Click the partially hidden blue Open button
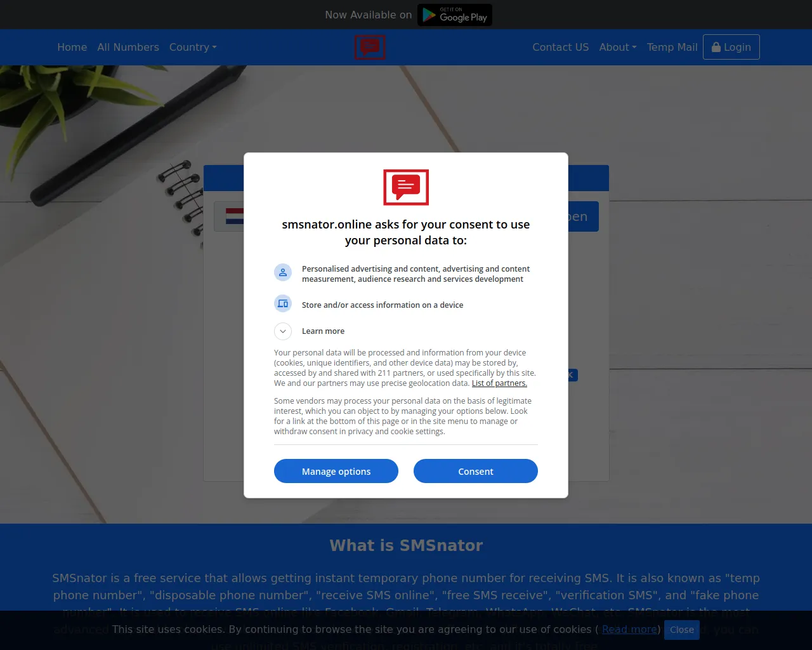The height and width of the screenshot is (650, 812). 583,216
